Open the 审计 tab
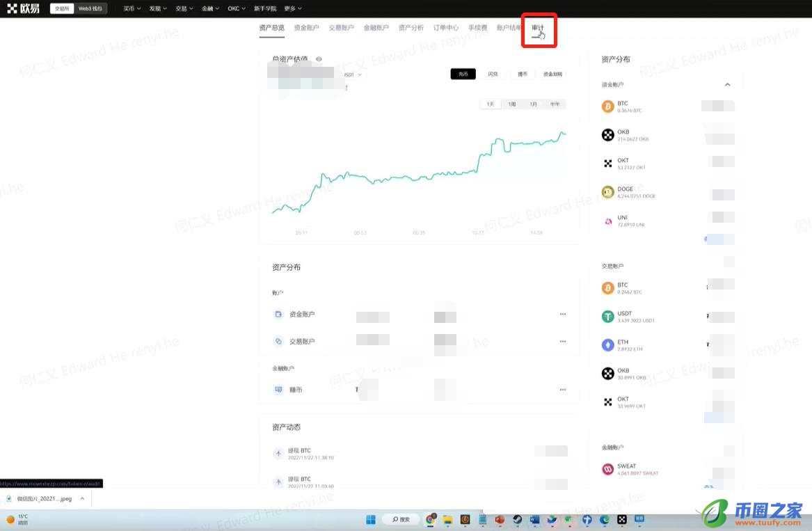 click(x=538, y=28)
